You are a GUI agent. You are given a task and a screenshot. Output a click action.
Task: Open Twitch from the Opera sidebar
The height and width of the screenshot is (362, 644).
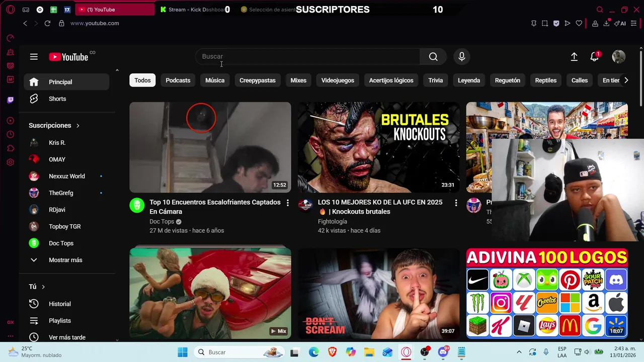tap(10, 100)
